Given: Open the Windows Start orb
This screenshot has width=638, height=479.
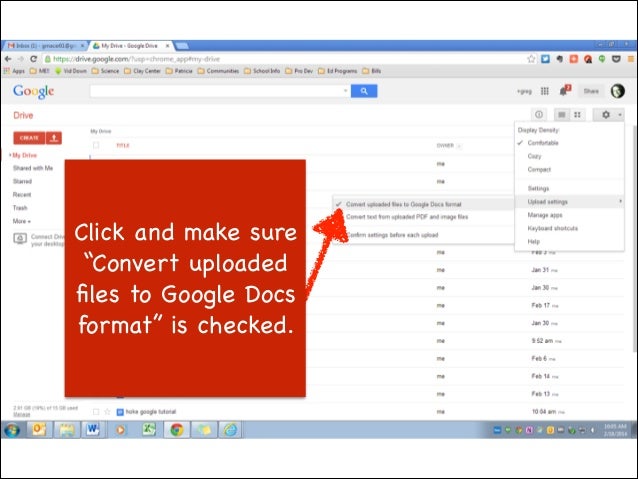Looking at the screenshot, I should tap(12, 430).
